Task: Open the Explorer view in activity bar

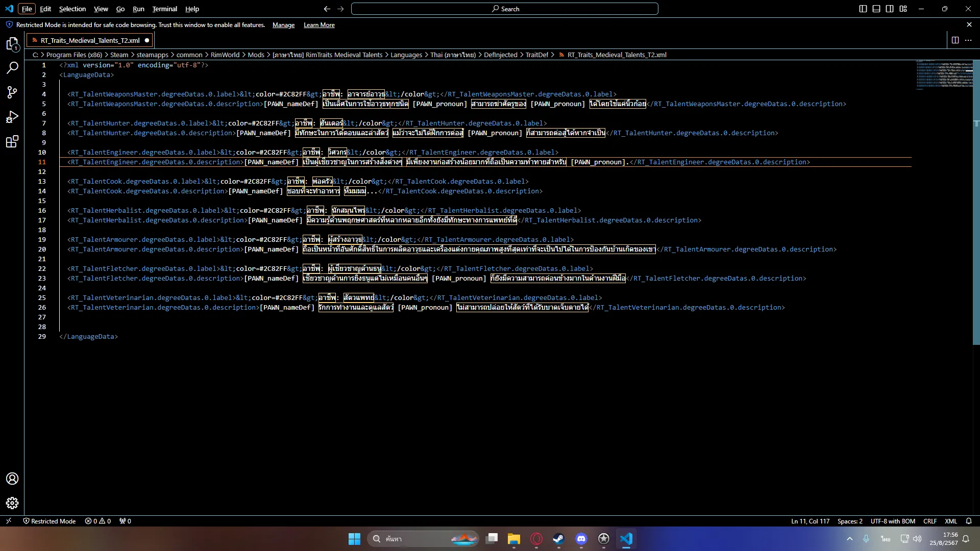Action: point(12,44)
